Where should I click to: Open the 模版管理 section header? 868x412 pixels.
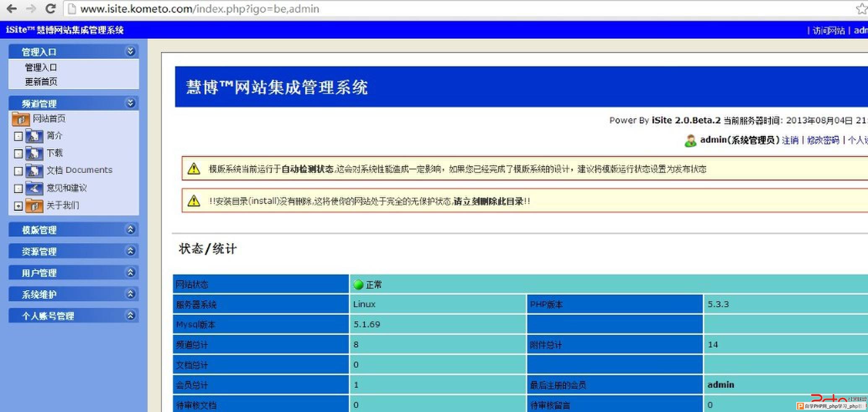[x=74, y=230]
